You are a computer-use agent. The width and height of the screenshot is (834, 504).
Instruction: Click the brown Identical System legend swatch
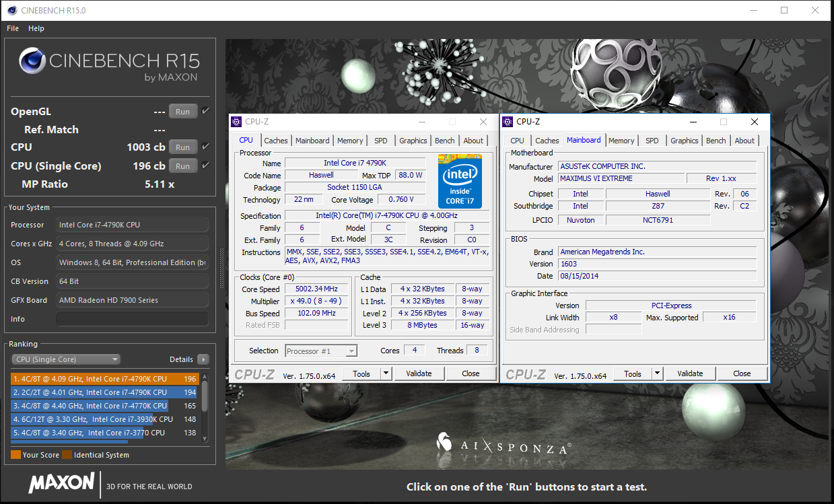click(67, 455)
